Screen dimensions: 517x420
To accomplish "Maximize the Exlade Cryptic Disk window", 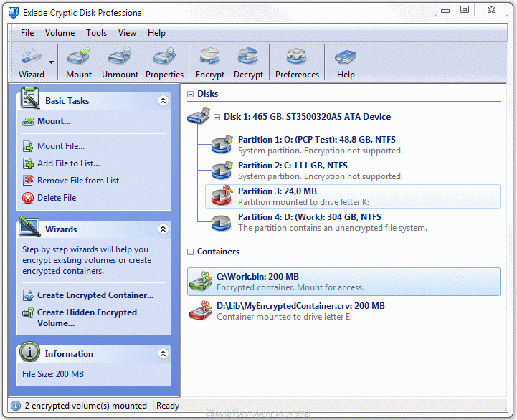I will tap(465, 9).
